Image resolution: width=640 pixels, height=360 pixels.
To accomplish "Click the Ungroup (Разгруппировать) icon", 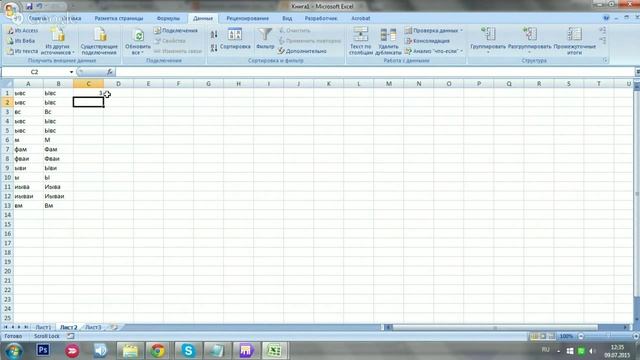I will pyautogui.click(x=529, y=34).
